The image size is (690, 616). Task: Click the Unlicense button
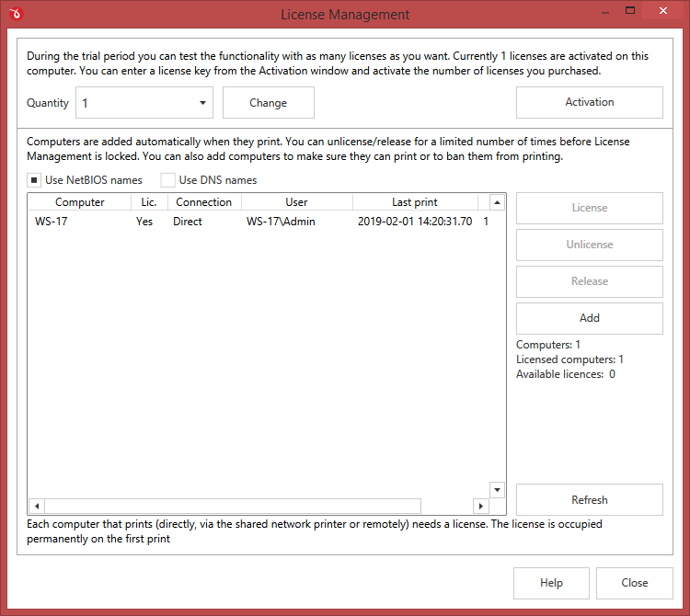[x=589, y=245]
